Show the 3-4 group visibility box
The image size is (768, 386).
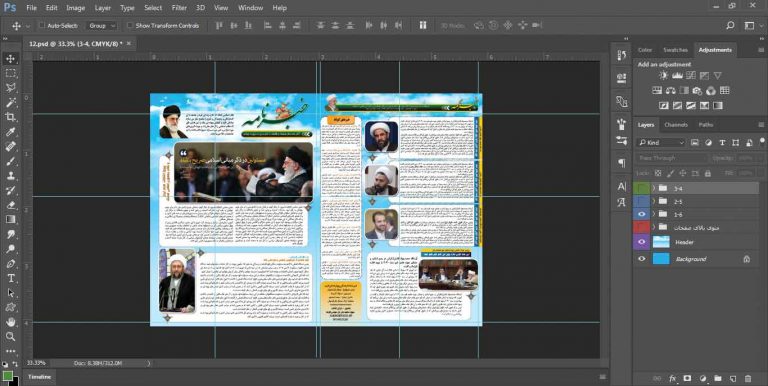click(x=642, y=188)
